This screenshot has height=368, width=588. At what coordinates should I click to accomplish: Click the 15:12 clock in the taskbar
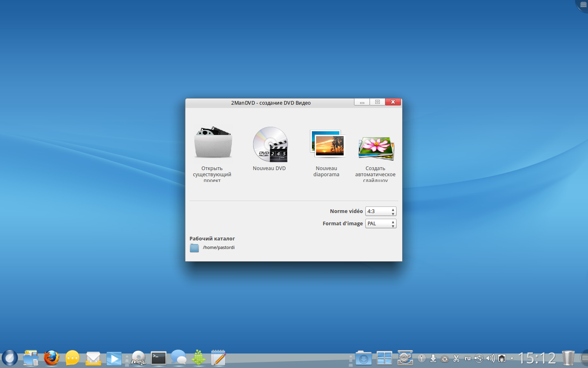[x=537, y=359]
